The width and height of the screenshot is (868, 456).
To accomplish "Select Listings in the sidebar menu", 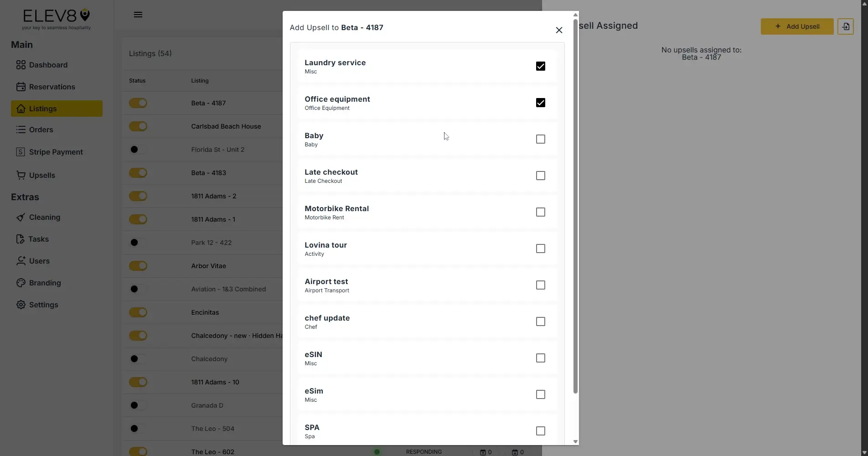I will [43, 109].
